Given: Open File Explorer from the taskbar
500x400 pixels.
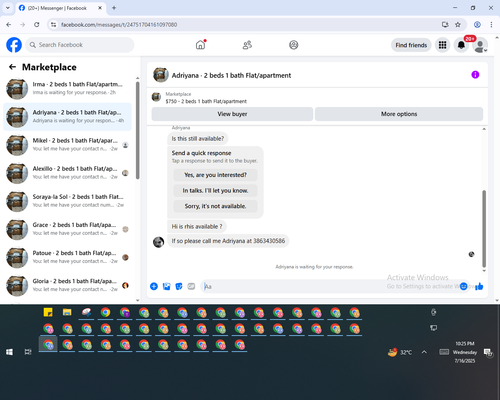Looking at the screenshot, I should pyautogui.click(x=67, y=312).
